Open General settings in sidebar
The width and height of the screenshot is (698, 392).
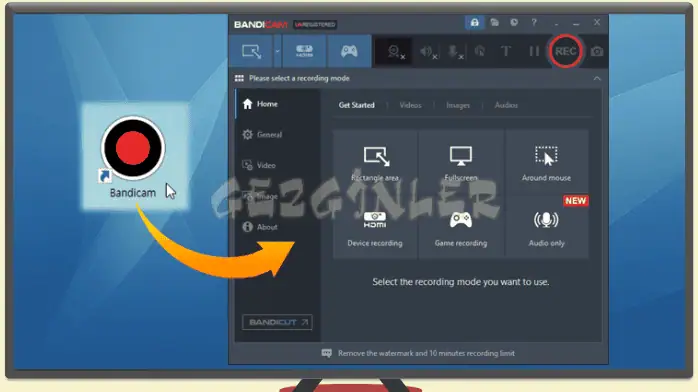(277, 135)
